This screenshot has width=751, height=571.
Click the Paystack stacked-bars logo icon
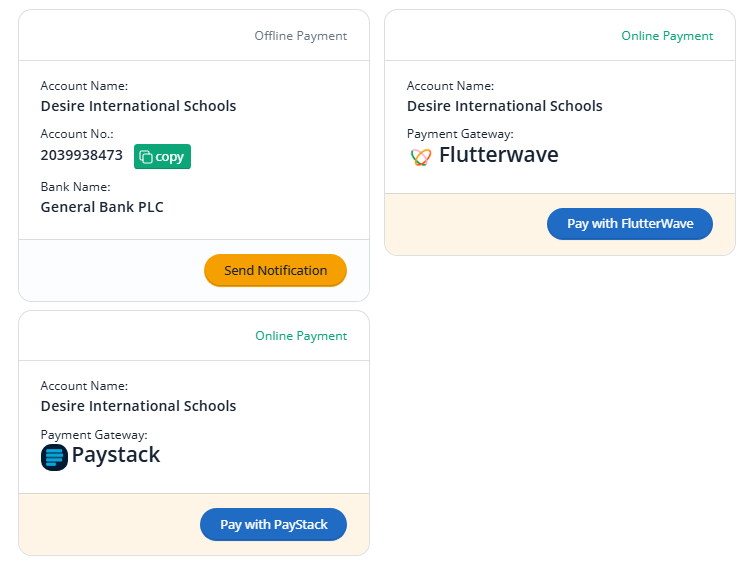(54, 457)
